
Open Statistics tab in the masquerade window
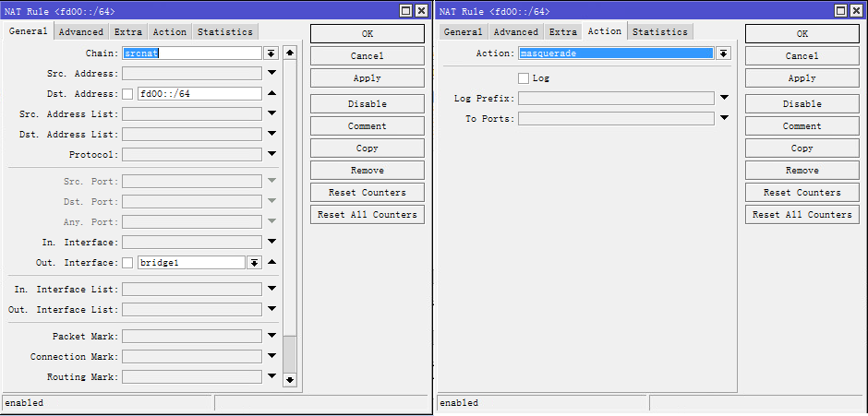tap(659, 31)
